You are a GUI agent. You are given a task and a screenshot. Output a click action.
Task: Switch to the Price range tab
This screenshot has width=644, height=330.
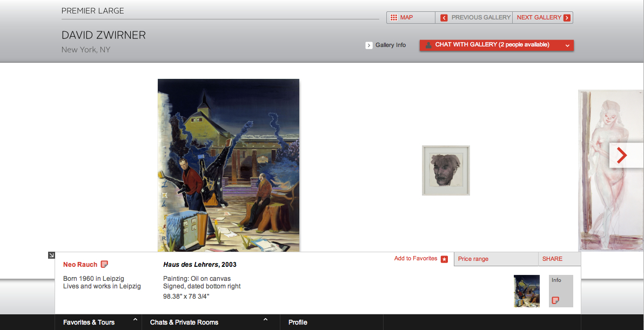pos(496,259)
